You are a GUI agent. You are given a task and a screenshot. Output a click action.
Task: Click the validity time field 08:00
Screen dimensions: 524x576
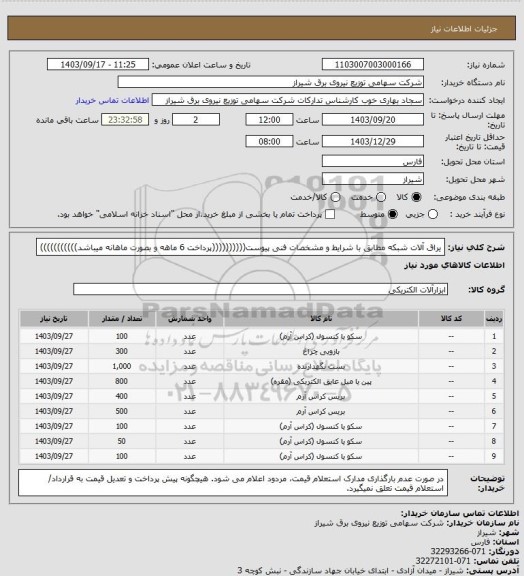[x=269, y=141]
